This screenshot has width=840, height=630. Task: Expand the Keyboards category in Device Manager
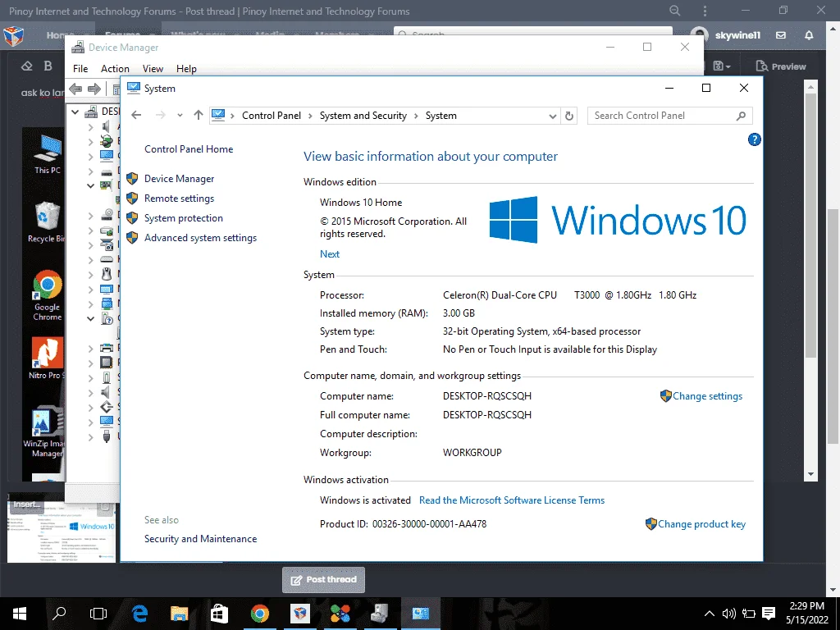click(x=90, y=259)
